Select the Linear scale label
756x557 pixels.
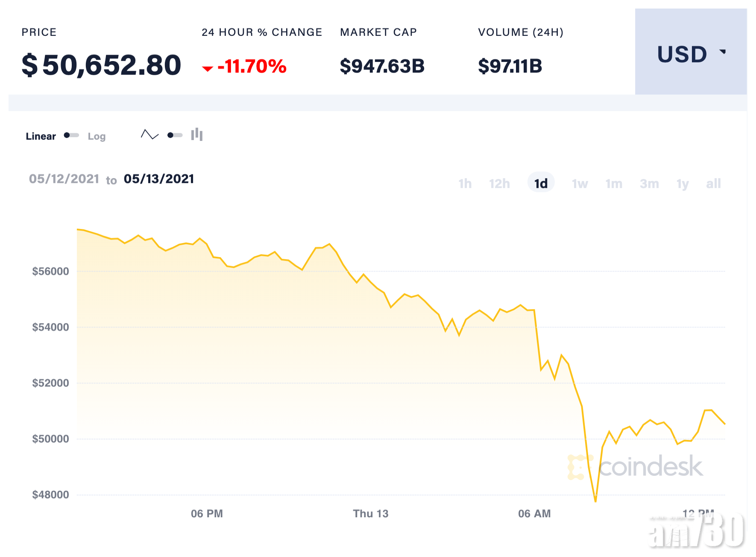[x=41, y=136]
